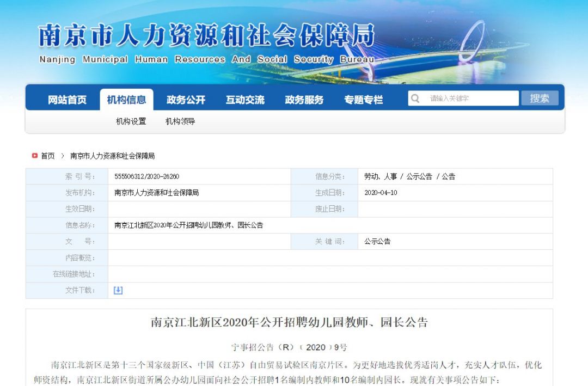Click the 搜索 button
Screen dimensions: 588x386
(x=540, y=99)
